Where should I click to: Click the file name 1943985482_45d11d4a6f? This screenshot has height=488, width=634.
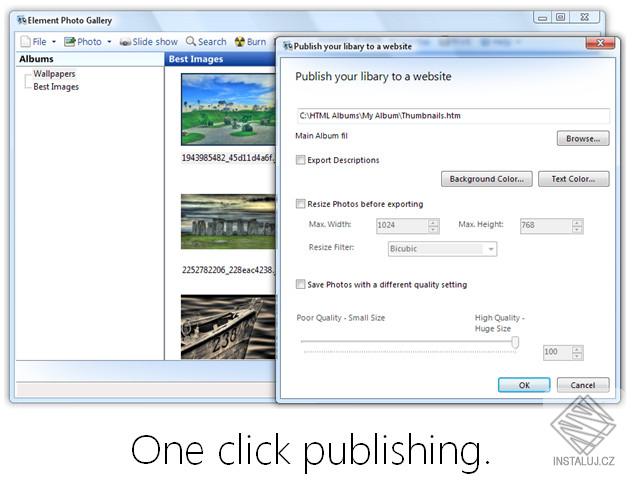(x=228, y=158)
